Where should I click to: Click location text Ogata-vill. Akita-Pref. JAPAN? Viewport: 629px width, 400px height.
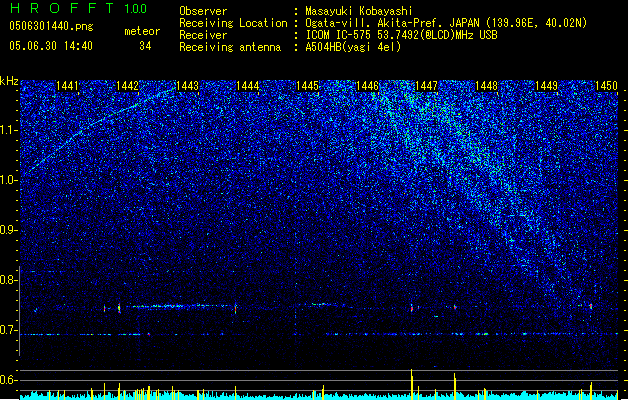[392, 23]
